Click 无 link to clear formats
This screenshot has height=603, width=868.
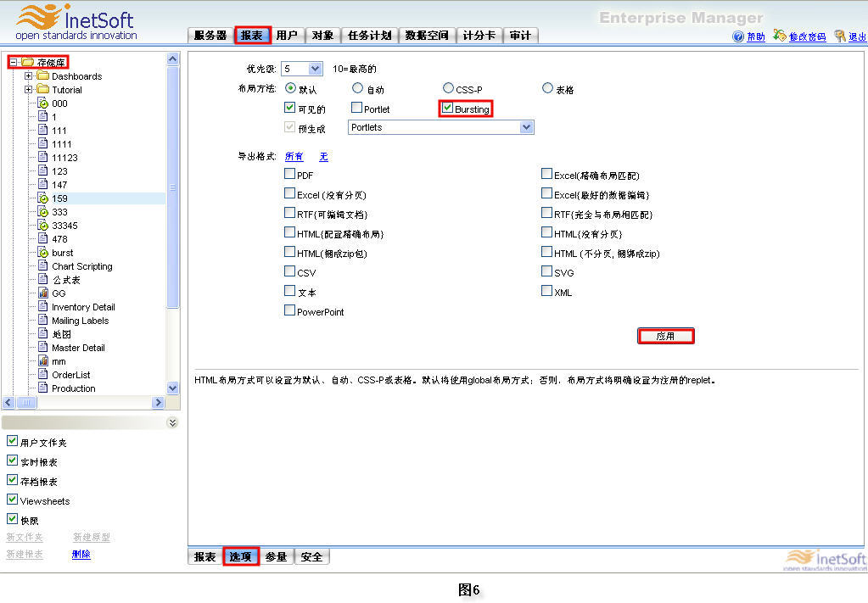point(324,157)
